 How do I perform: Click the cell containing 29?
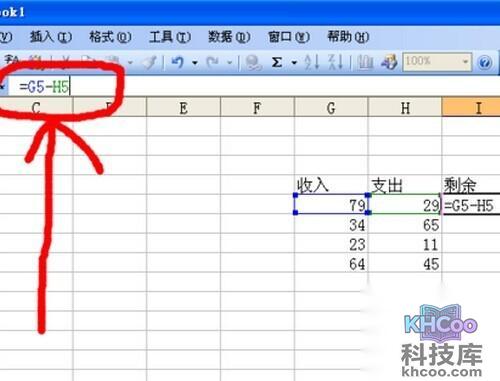(405, 204)
